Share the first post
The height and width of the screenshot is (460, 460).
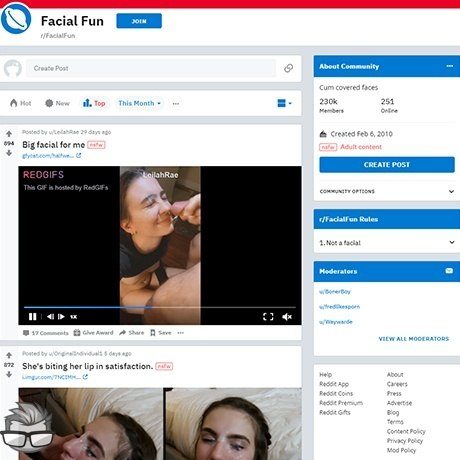point(132,332)
